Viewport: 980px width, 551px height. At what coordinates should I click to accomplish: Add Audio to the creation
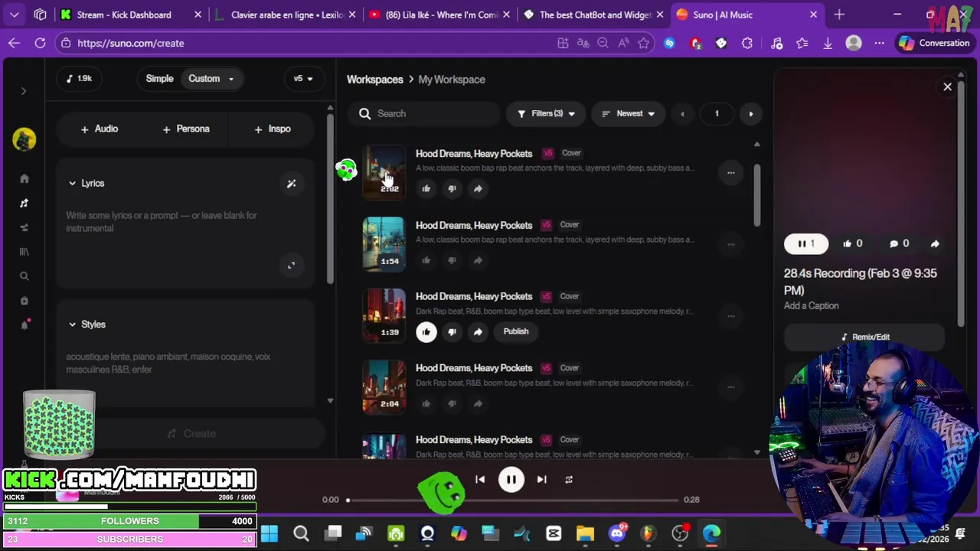pyautogui.click(x=100, y=129)
